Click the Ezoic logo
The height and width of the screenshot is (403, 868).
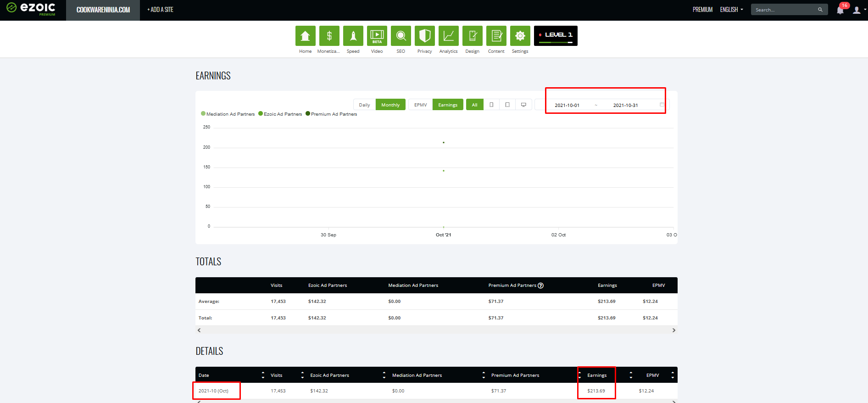pos(31,8)
